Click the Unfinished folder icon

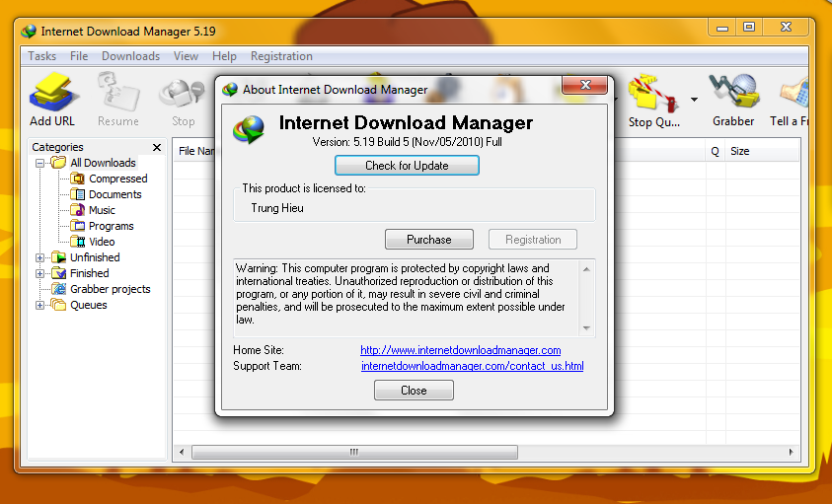(58, 257)
